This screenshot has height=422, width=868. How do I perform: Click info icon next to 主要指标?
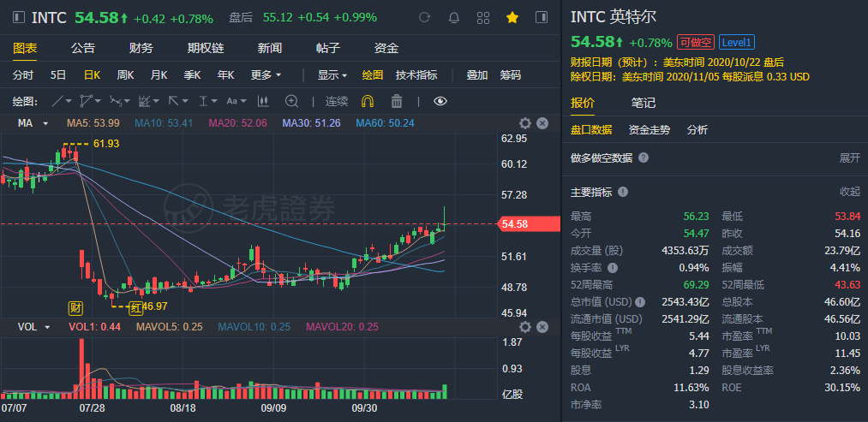(623, 192)
